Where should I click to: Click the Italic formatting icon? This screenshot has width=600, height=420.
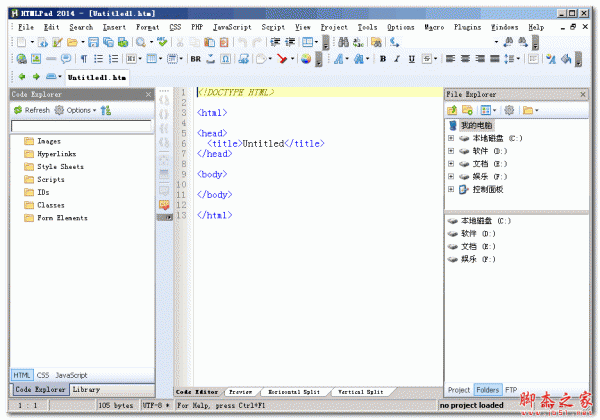(397, 59)
